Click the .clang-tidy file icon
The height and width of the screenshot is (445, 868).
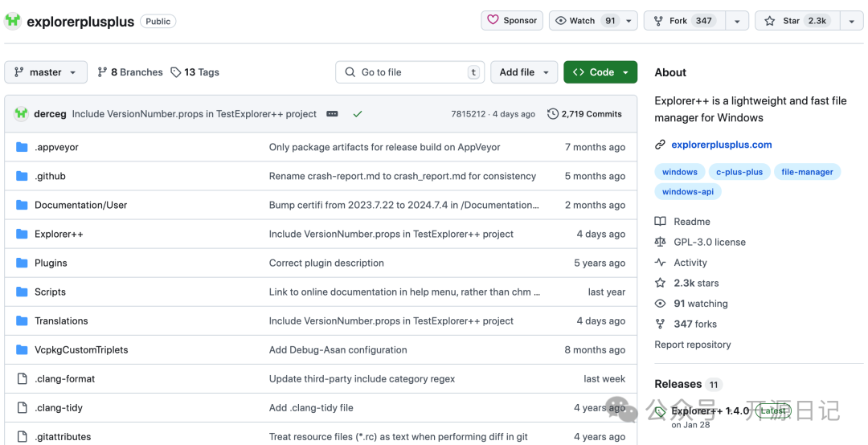coord(23,408)
